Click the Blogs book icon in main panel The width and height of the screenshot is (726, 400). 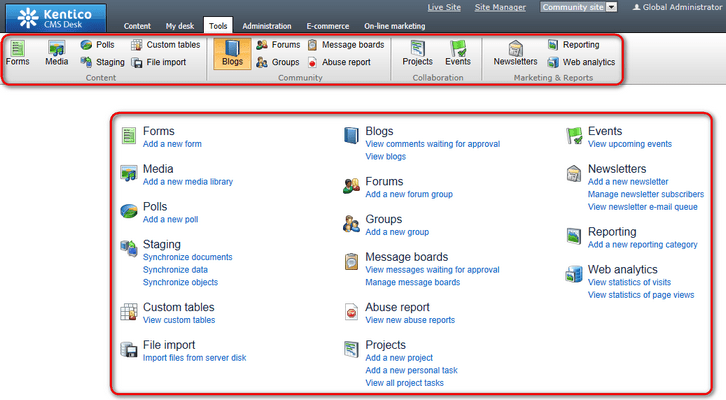(x=351, y=136)
